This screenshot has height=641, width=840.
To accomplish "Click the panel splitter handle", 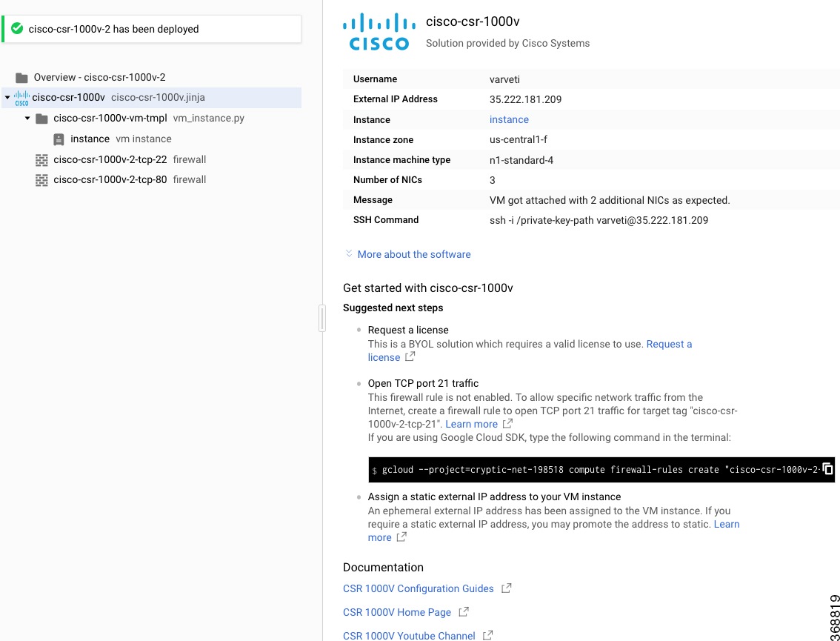I will [322, 318].
